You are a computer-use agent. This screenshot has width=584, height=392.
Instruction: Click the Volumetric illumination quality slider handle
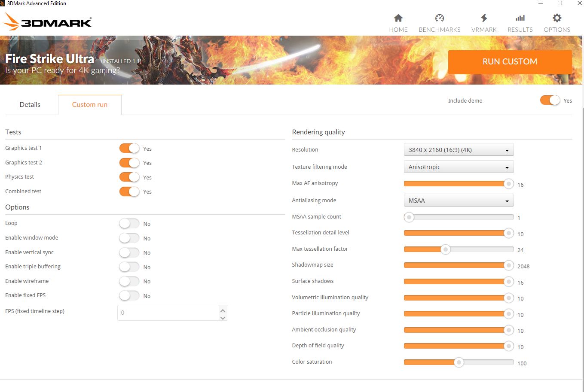point(509,298)
